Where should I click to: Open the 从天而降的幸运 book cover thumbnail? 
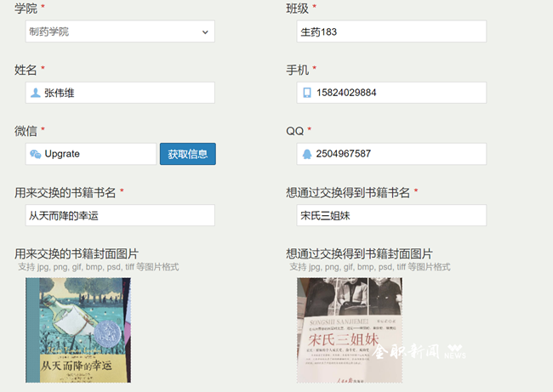78,330
